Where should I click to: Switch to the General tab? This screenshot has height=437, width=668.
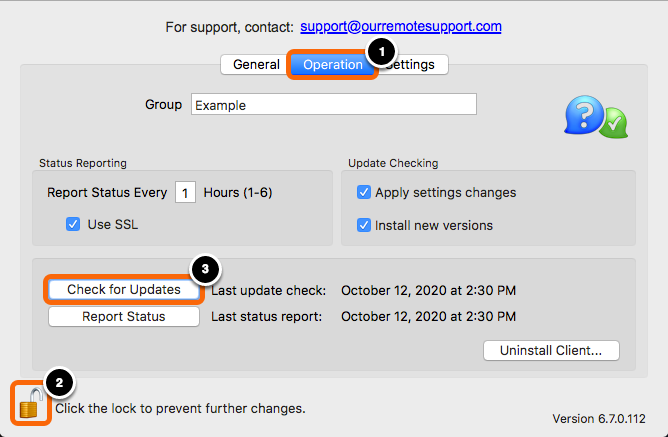[256, 64]
